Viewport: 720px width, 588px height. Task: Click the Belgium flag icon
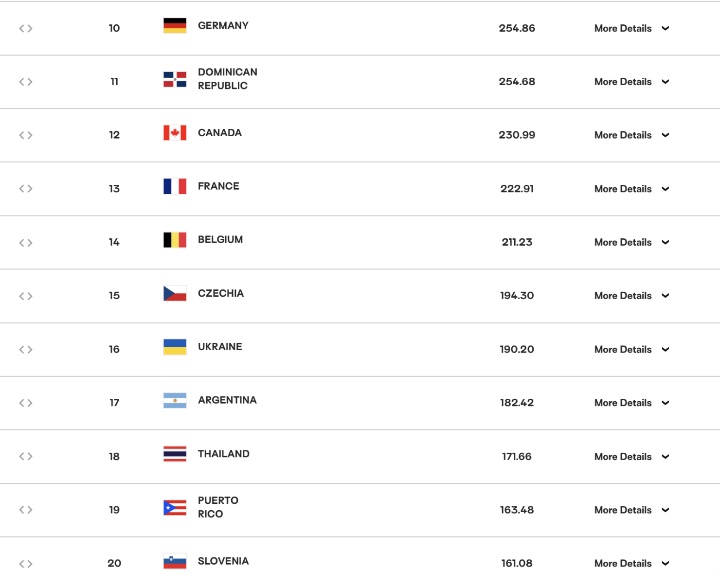(175, 240)
